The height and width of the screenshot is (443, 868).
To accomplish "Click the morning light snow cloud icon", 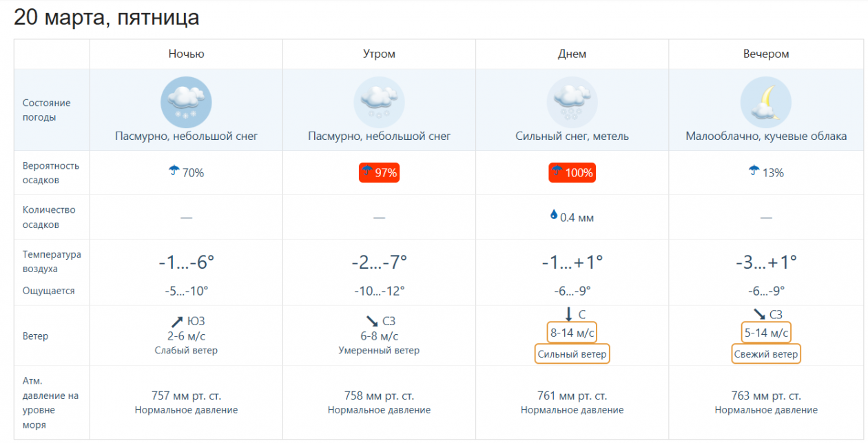I will click(x=379, y=103).
